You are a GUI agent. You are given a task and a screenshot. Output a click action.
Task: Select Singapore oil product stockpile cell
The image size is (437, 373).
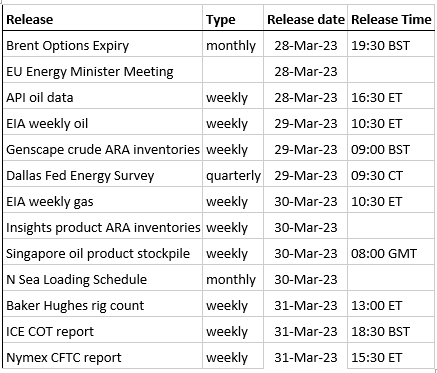(x=103, y=253)
